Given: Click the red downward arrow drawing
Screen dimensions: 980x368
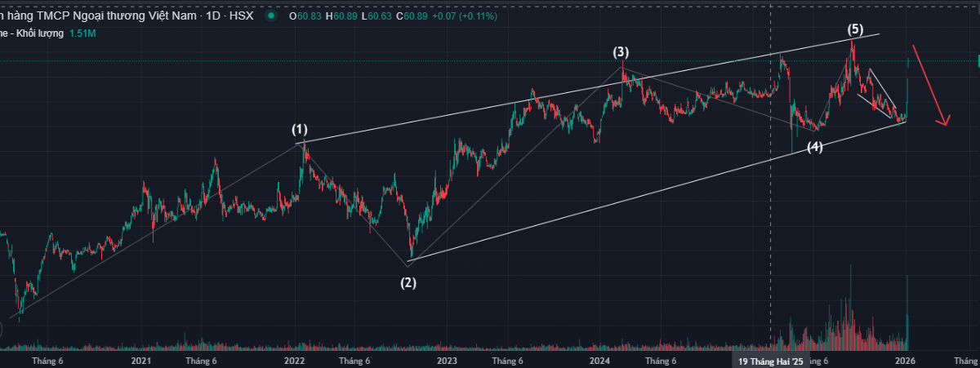Looking at the screenshot, I should (x=929, y=86).
